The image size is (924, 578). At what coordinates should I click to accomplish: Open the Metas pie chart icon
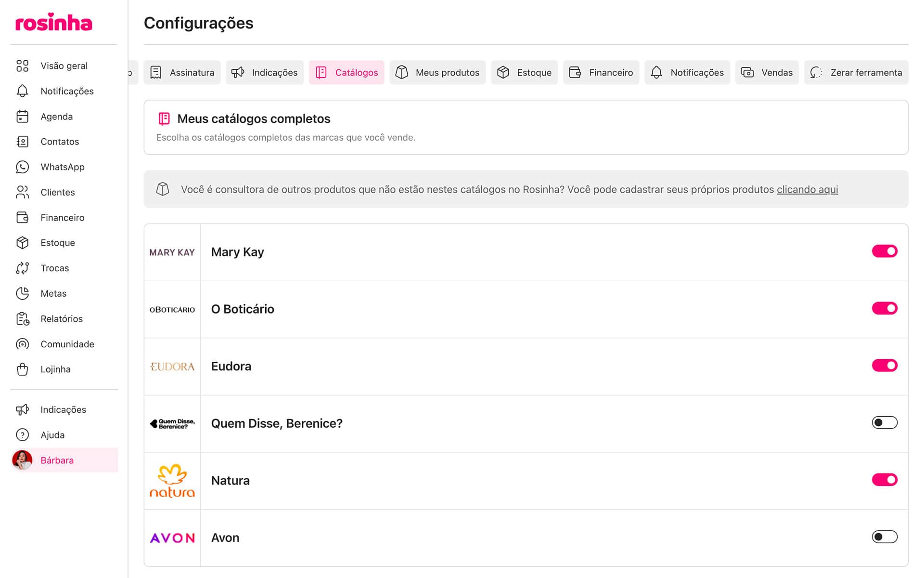(22, 293)
